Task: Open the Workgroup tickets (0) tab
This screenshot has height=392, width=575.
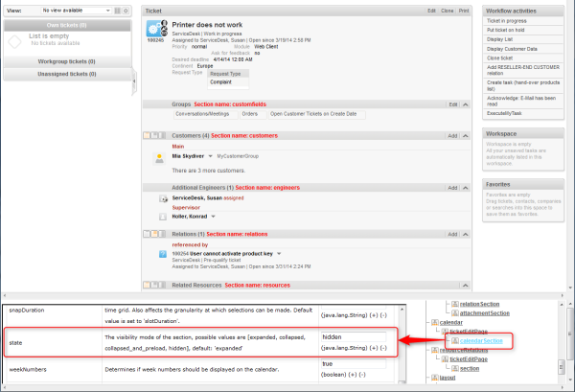Action: (67, 61)
